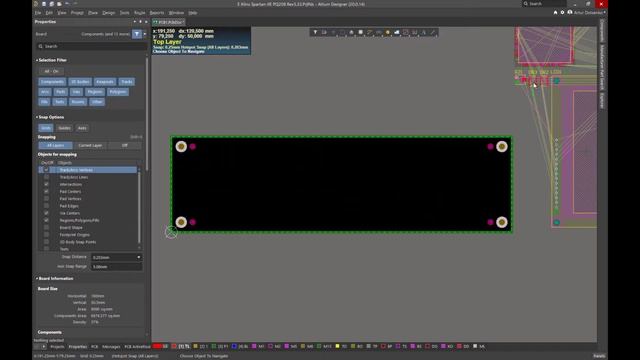The width and height of the screenshot is (640, 360).
Task: Click the layer tabs scroll arrow at bottom left
Action: (x=44, y=347)
